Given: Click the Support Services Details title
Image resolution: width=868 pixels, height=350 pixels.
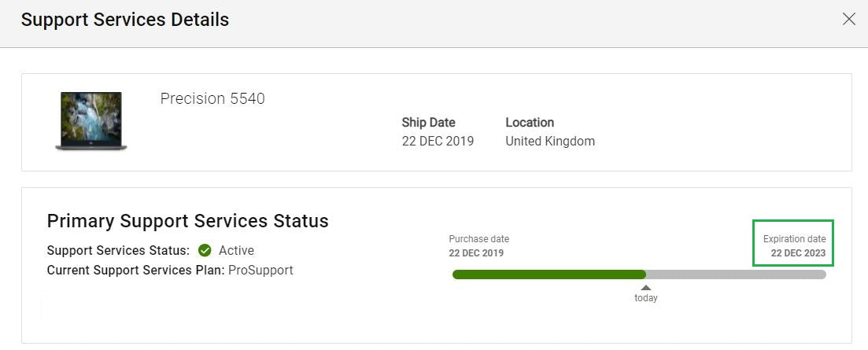Looking at the screenshot, I should pos(125,20).
